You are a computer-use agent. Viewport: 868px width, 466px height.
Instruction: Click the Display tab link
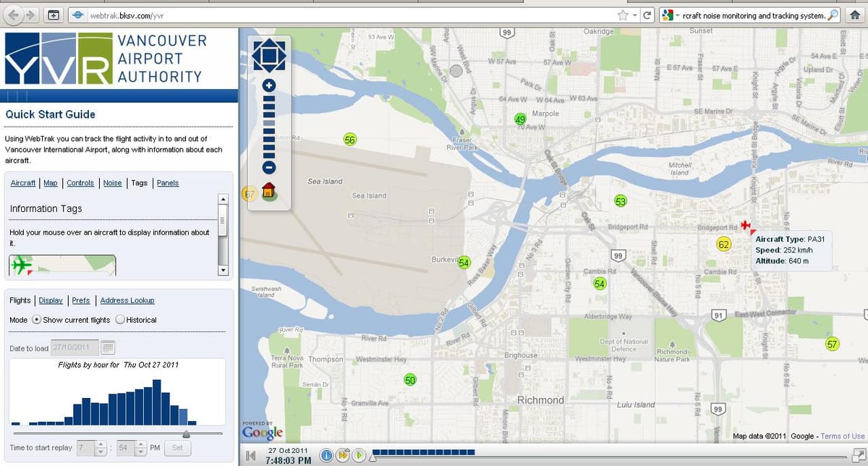51,300
